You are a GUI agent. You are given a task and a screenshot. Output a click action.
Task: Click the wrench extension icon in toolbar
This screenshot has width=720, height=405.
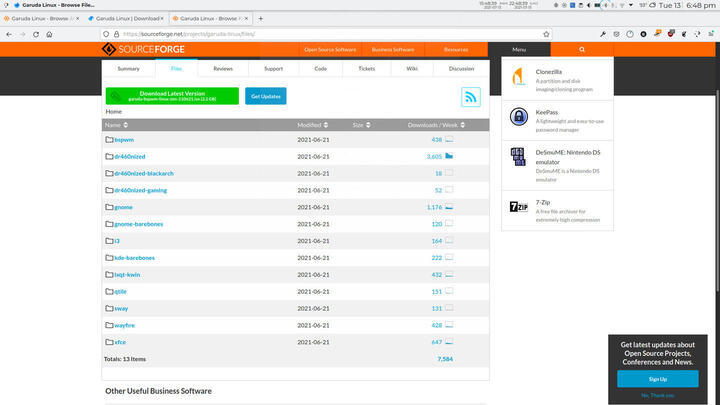point(603,34)
